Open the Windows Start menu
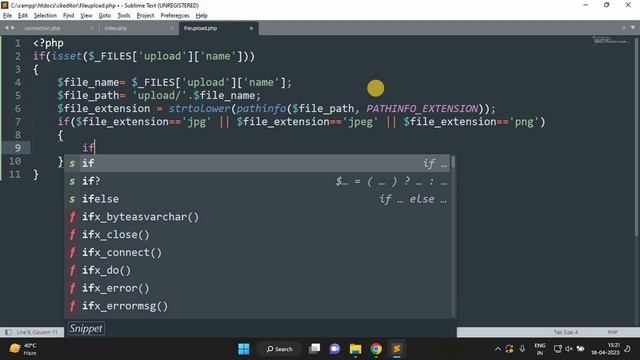This screenshot has width=640, height=360. [244, 349]
